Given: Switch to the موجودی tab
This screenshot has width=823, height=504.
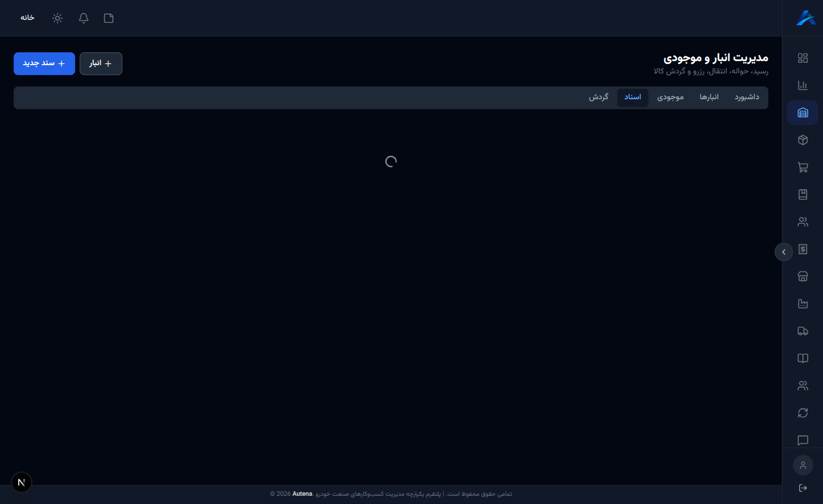Looking at the screenshot, I should click(670, 98).
